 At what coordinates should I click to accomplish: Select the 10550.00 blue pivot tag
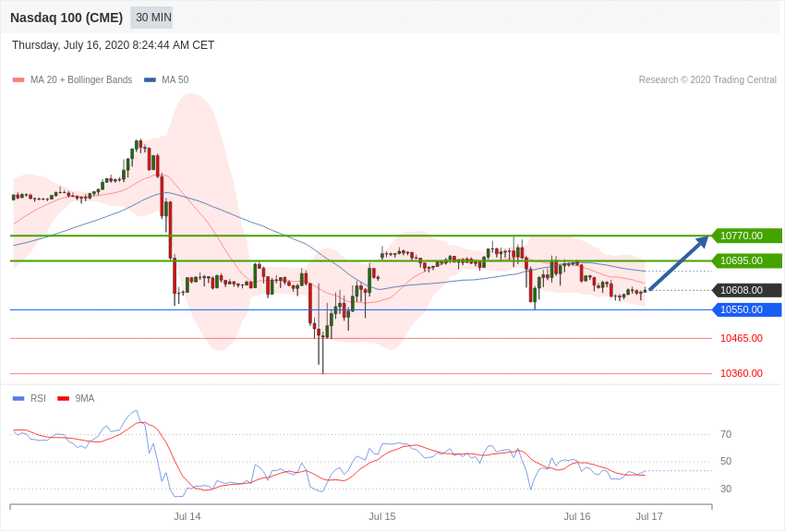tap(747, 309)
